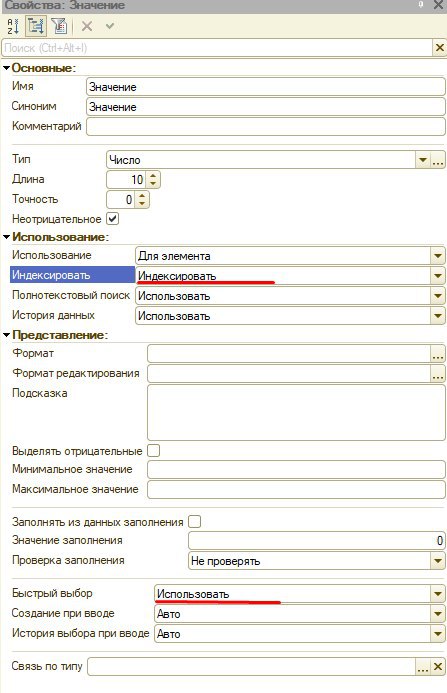This screenshot has height=693, width=447.
Task: Decrease Длина with the down arrow
Action: coord(153,183)
